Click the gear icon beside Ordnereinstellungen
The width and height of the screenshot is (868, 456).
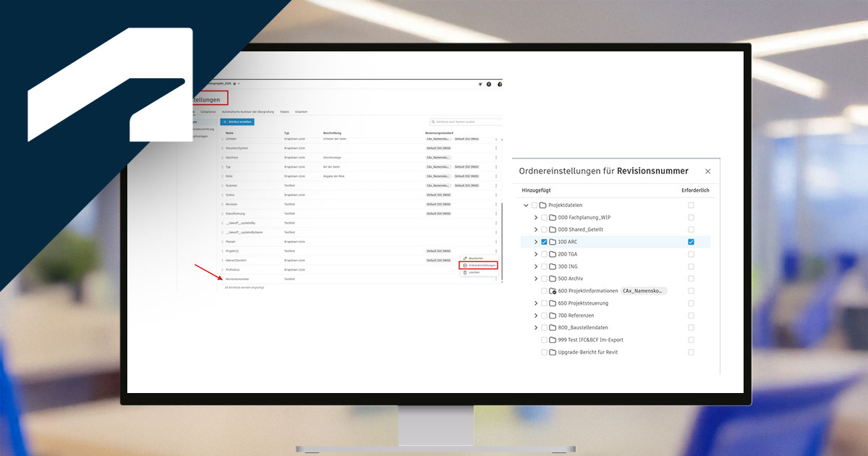coord(465,266)
